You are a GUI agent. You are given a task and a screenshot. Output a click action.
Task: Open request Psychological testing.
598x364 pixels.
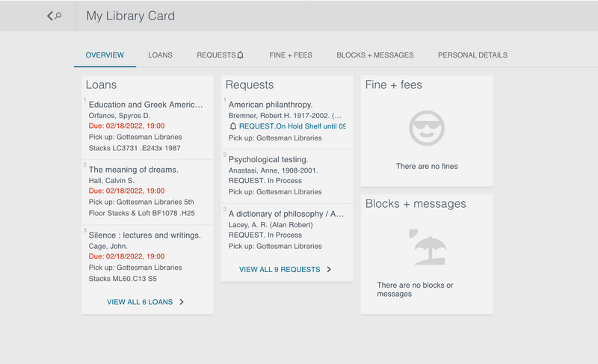268,159
